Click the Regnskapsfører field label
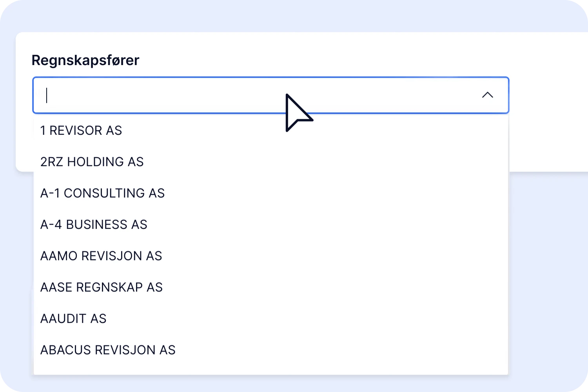 [x=85, y=60]
